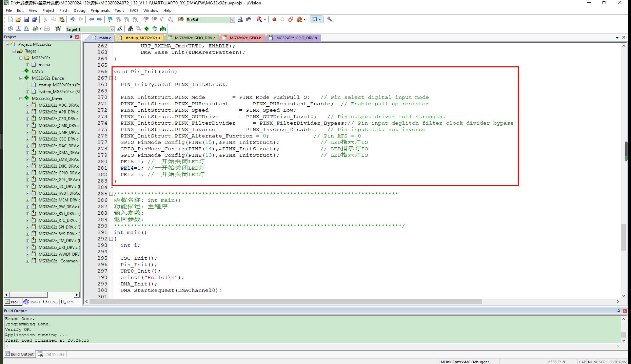The height and width of the screenshot is (364, 631).
Task: Insert a breakpoint with the red dot icon
Action: pos(274,19)
